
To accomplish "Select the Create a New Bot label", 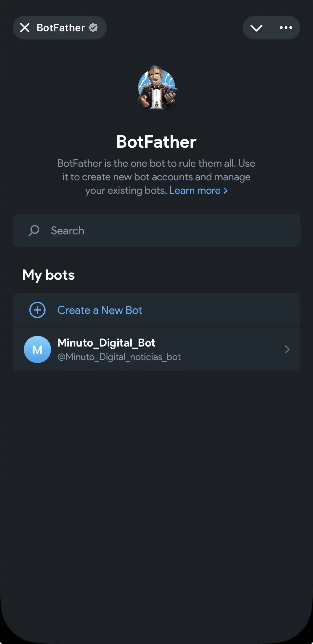I will pos(100,310).
